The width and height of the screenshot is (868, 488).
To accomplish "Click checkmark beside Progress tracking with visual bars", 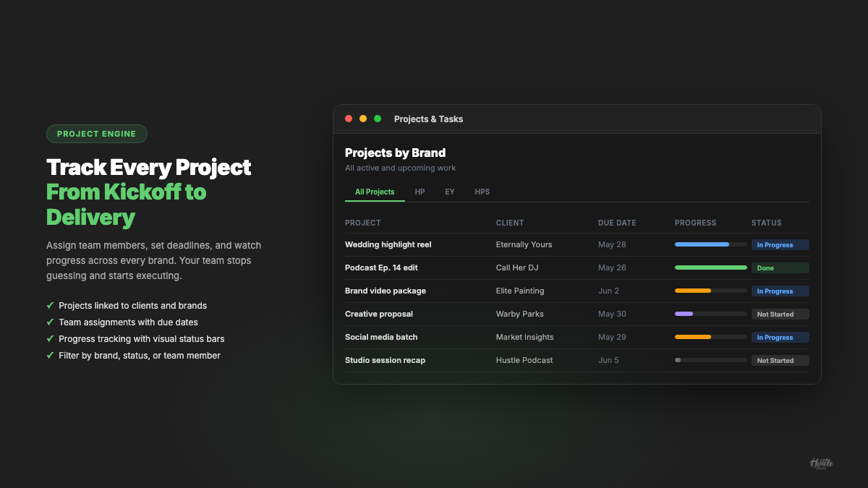I will pyautogui.click(x=50, y=338).
